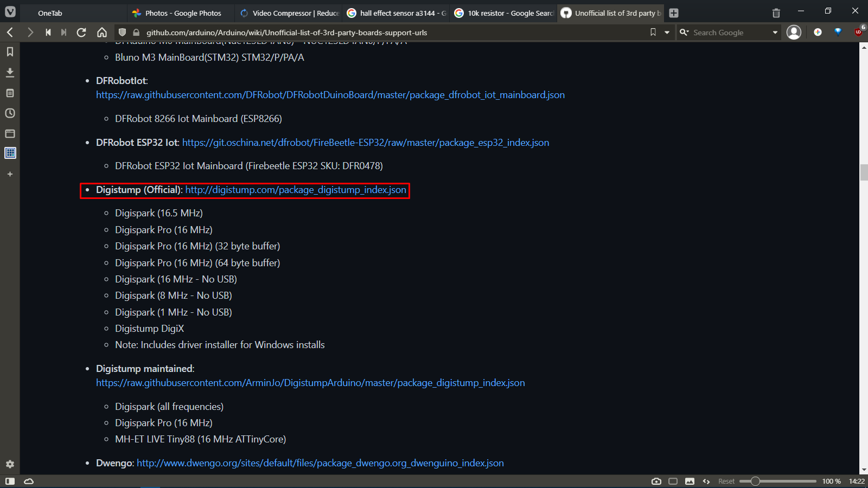Click the address bar URL

click(286, 33)
